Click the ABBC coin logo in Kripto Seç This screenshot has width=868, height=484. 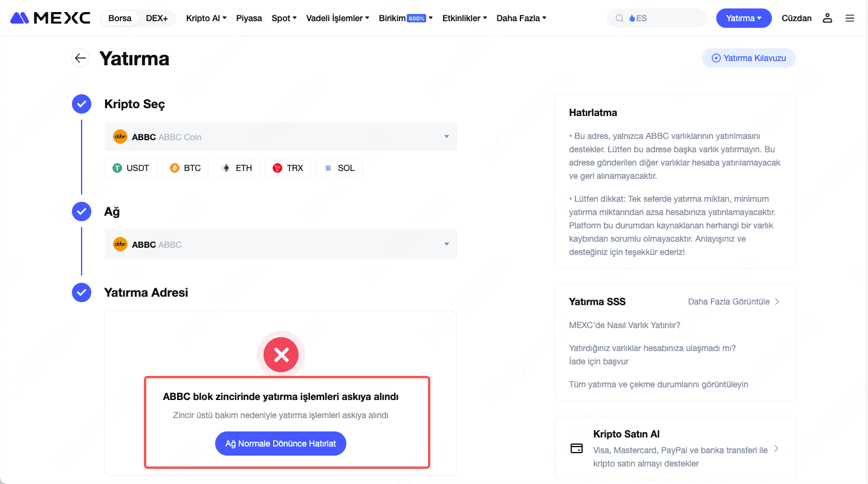[120, 137]
